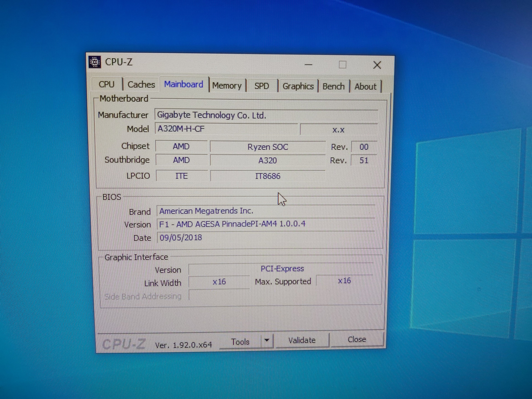Close CPU-Z with the X icon
This screenshot has width=532, height=399.
coord(377,65)
